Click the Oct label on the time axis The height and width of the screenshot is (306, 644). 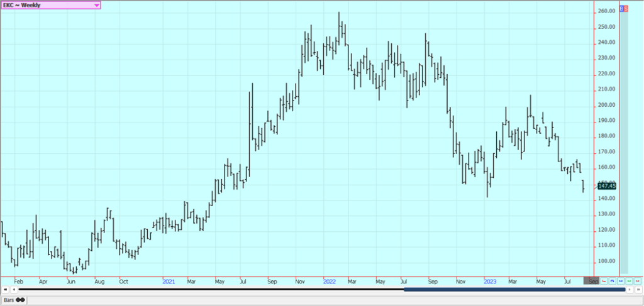click(x=124, y=281)
